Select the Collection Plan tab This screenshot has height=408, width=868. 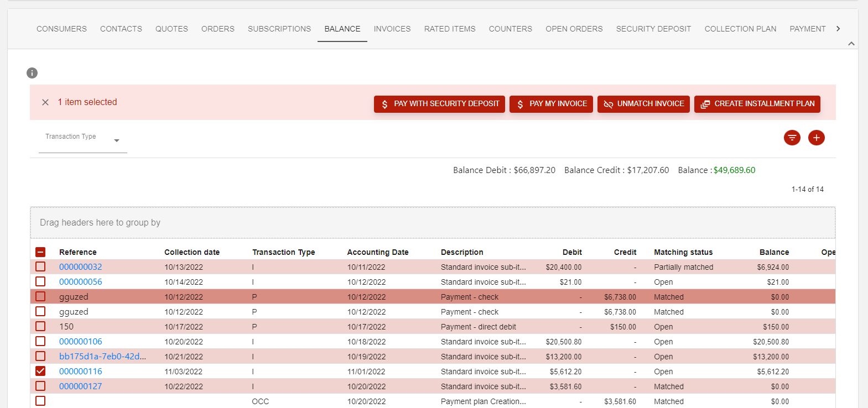[740, 29]
